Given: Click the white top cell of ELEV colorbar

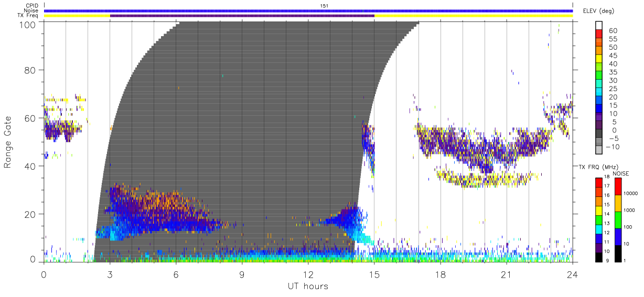Looking at the screenshot, I should coord(598,26).
